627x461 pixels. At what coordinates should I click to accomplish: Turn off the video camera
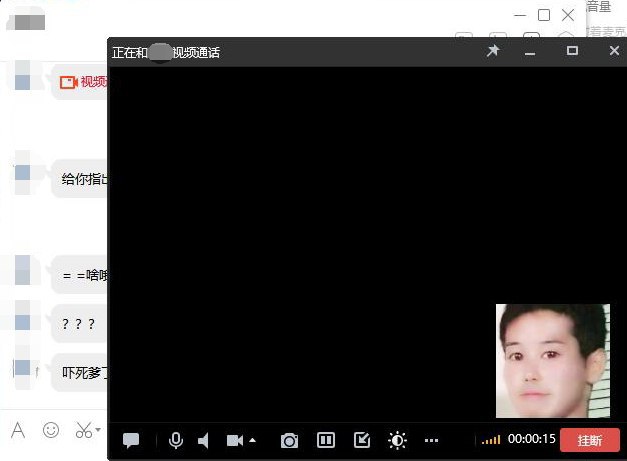pos(235,440)
